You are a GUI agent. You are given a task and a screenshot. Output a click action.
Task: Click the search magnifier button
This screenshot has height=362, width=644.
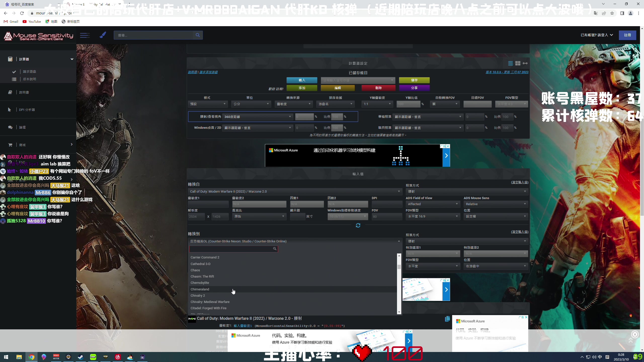click(198, 35)
